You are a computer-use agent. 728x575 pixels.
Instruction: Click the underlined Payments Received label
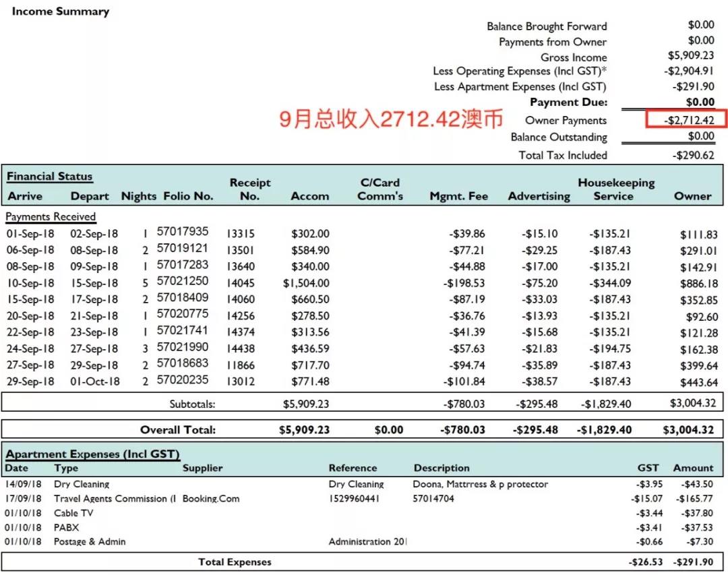(x=51, y=216)
